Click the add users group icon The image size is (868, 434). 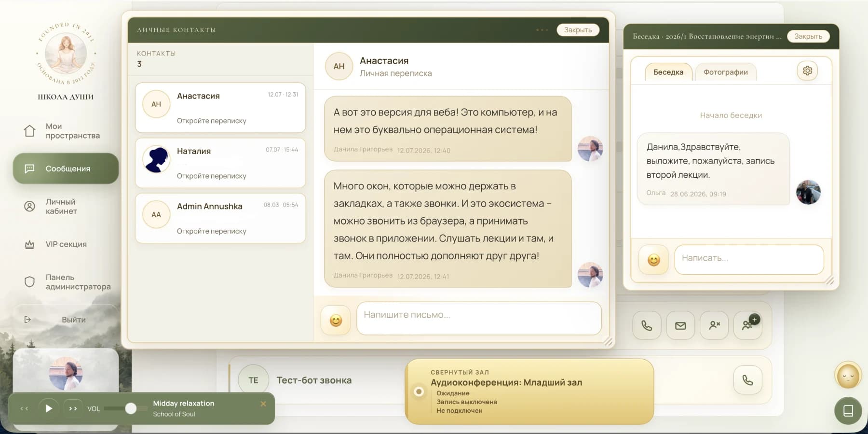[748, 325]
